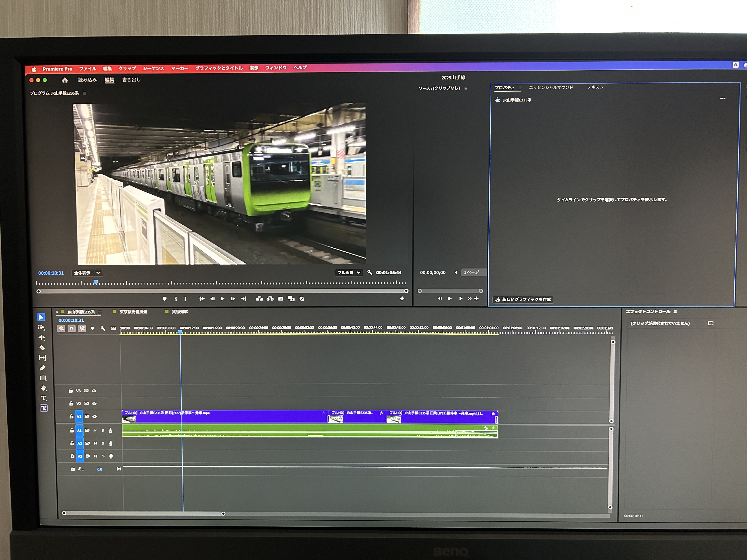Select the Slip tool
This screenshot has width=747, height=560.
click(x=42, y=358)
